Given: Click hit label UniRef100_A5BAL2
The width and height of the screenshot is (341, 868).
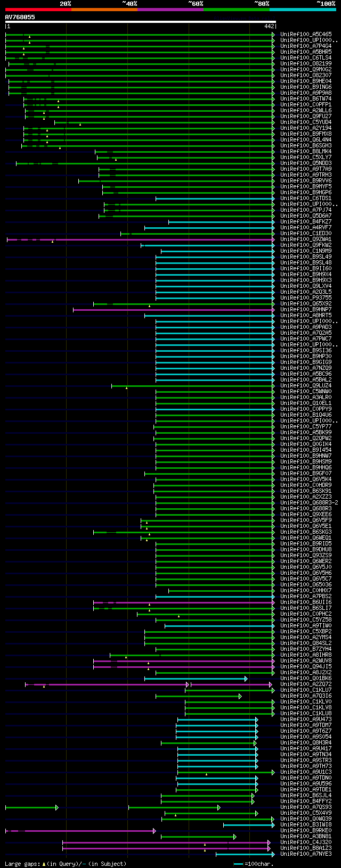Looking at the screenshot, I should tap(306, 380).
